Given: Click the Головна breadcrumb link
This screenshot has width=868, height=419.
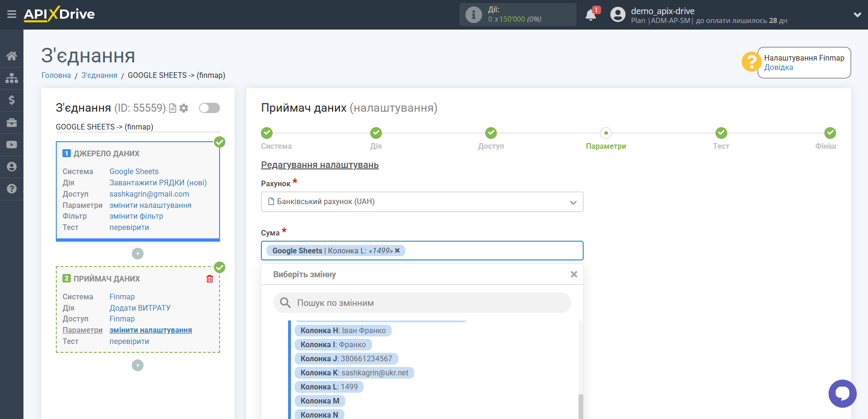Looking at the screenshot, I should (x=56, y=76).
